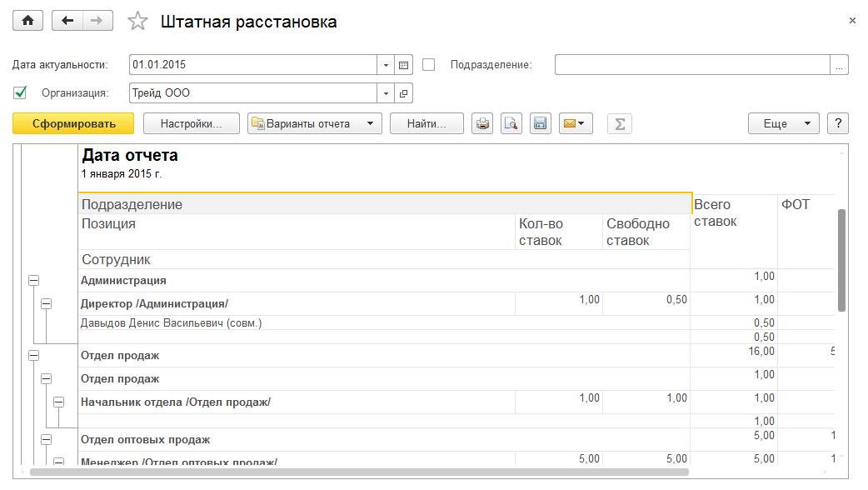868x490 pixels.
Task: Click the Сформировать button
Action: point(73,124)
